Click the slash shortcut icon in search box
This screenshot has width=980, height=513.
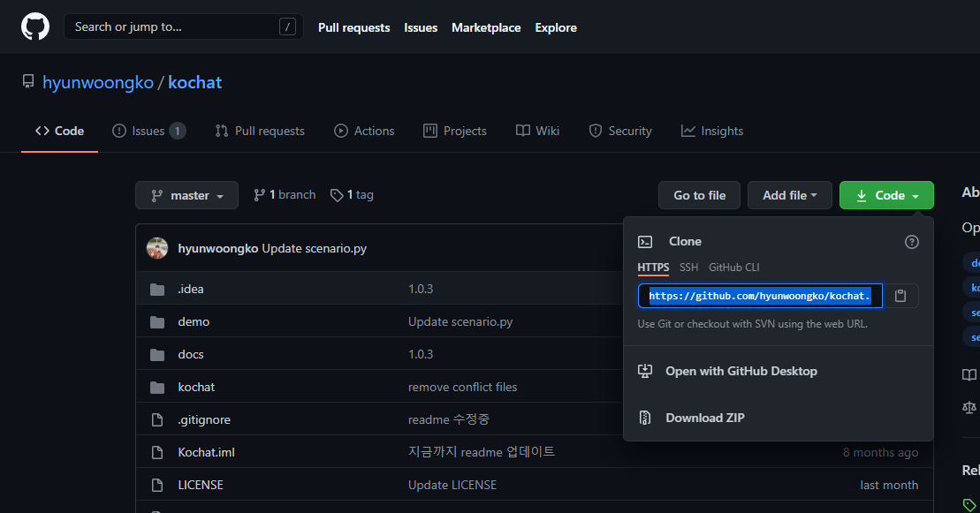coord(287,26)
